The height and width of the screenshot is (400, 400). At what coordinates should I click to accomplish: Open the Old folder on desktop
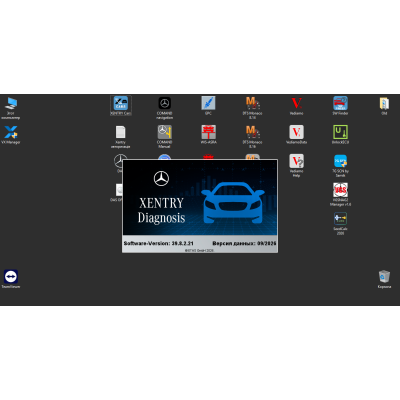click(x=384, y=106)
